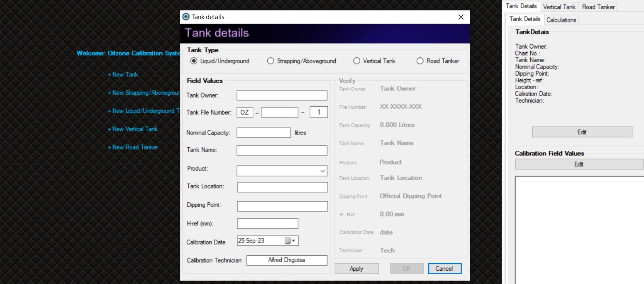
Task: Open the + New Tank link
Action: click(x=123, y=75)
